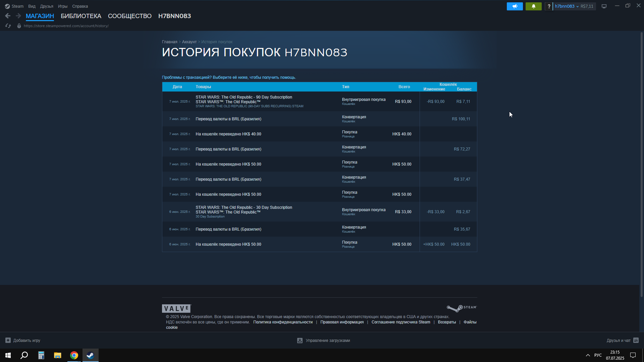Open the Справка menu
644x362 pixels.
click(80, 6)
